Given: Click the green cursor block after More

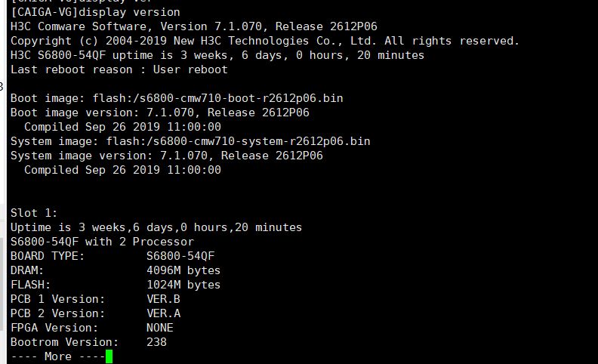Looking at the screenshot, I should [x=109, y=356].
